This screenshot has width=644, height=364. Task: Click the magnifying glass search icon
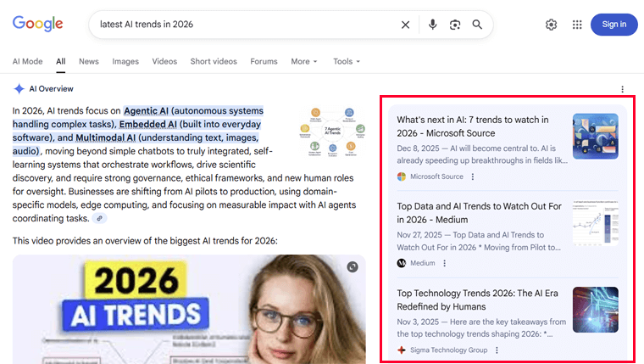pos(477,25)
